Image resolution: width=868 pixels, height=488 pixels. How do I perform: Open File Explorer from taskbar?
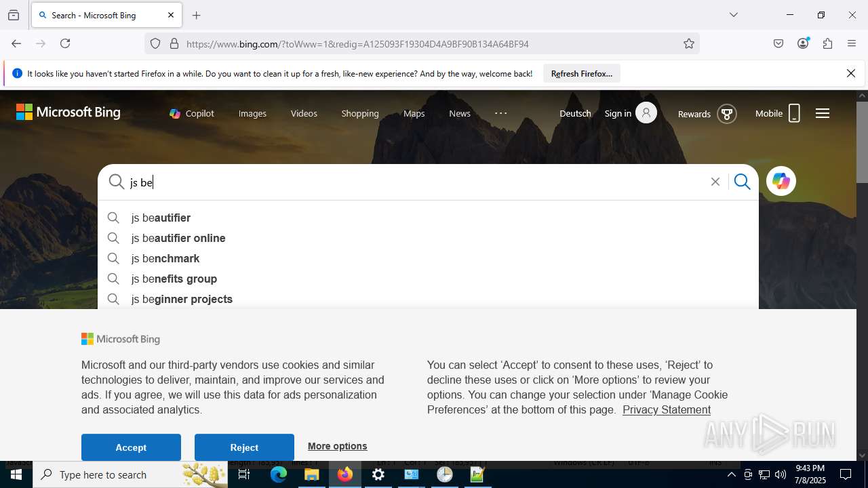click(311, 474)
